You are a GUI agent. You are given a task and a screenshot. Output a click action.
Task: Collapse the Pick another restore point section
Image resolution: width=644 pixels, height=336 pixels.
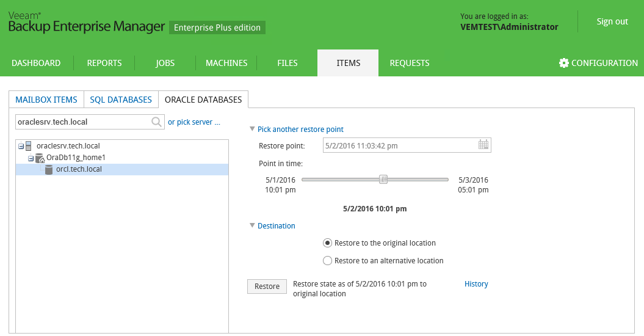(x=252, y=129)
